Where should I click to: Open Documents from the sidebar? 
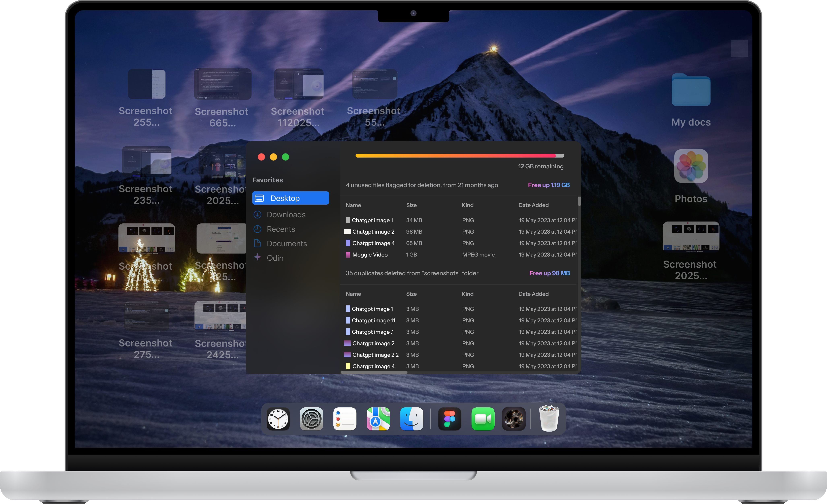[287, 243]
